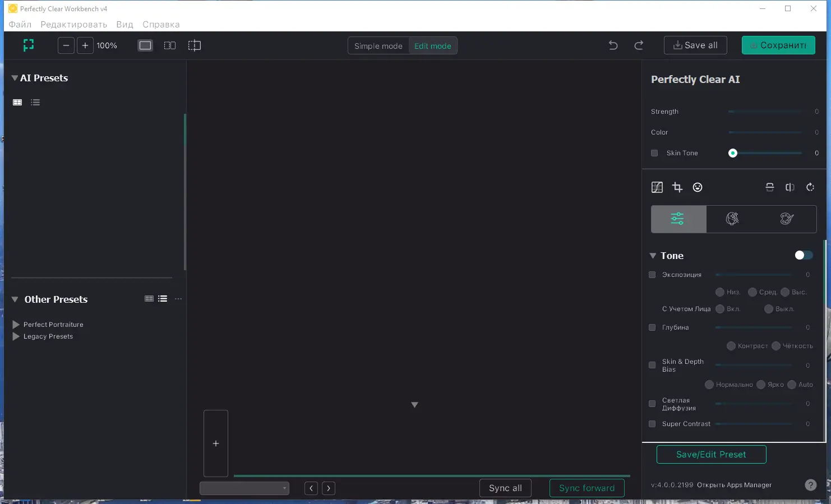Open the face retouching adjustments tab
This screenshot has width=831, height=504.
732,219
